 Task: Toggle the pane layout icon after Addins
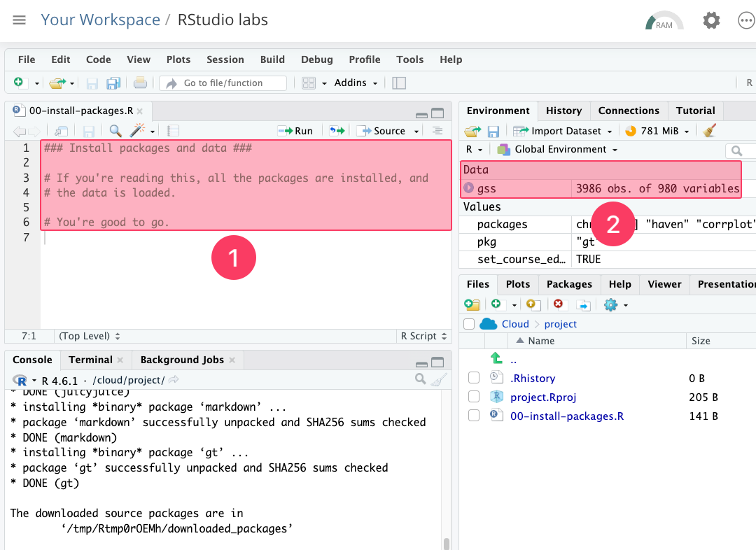click(x=399, y=83)
